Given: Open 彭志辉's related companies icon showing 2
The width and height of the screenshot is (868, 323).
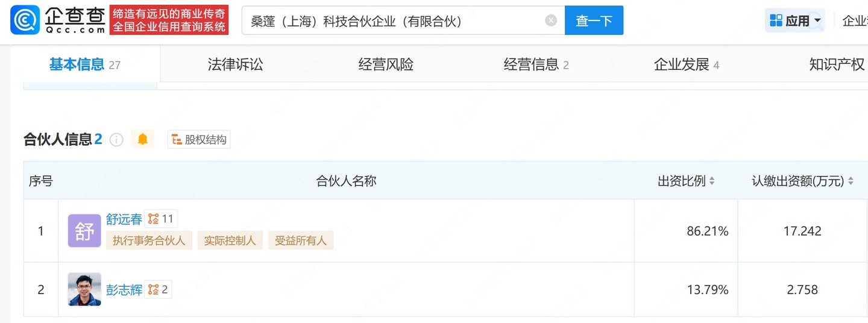Looking at the screenshot, I should [158, 290].
